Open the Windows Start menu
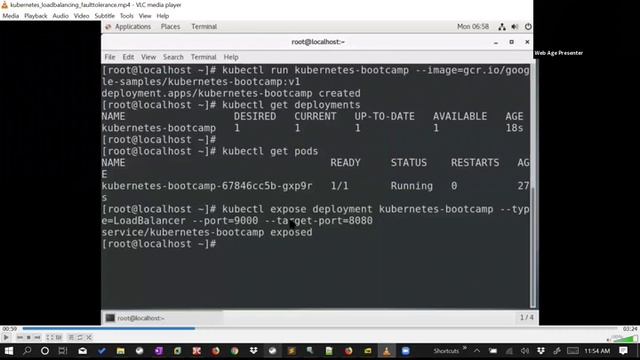The width and height of the screenshot is (640, 360). click(x=9, y=351)
